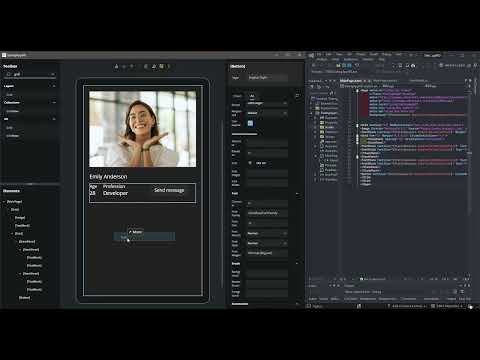Click the Visual Studio logo icon in title bar
480x360 pixels.
[311, 55]
